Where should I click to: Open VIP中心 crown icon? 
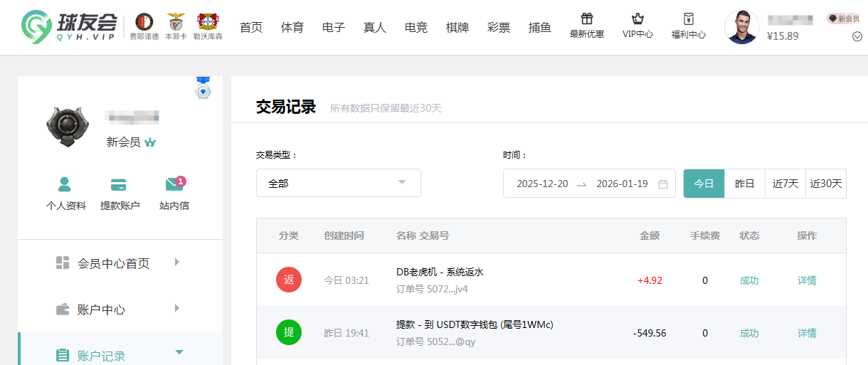click(637, 19)
